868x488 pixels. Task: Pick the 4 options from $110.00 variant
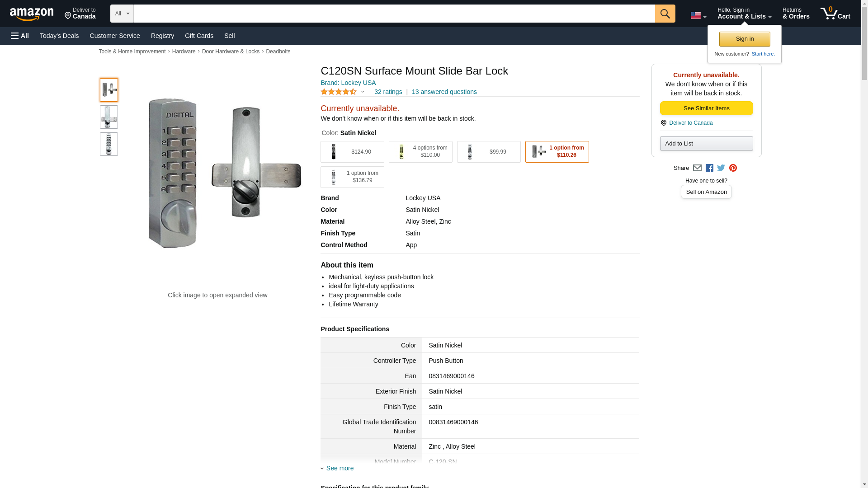click(x=420, y=152)
